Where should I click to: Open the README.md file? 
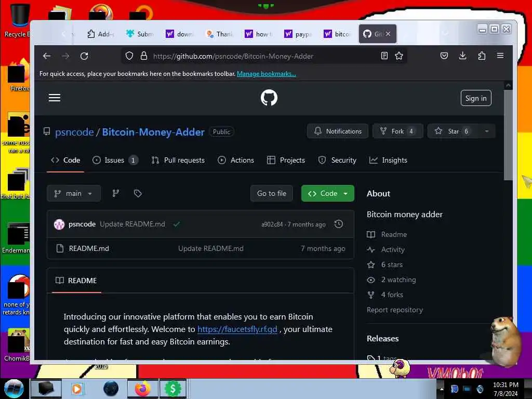point(89,248)
